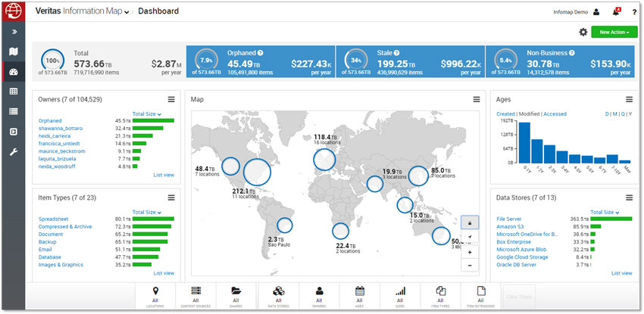Open the Item Types filter in bottom bar

[441, 297]
